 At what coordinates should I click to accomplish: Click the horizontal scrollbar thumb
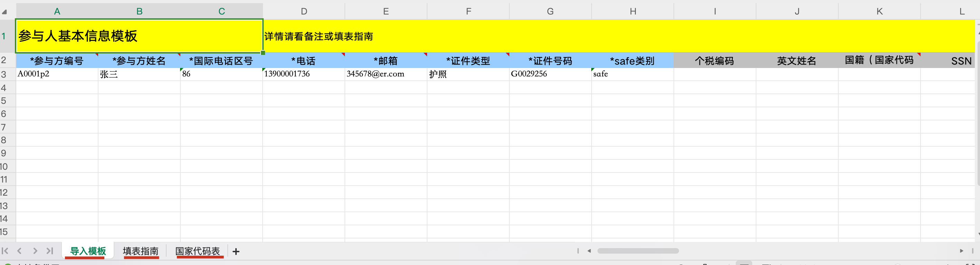point(638,251)
